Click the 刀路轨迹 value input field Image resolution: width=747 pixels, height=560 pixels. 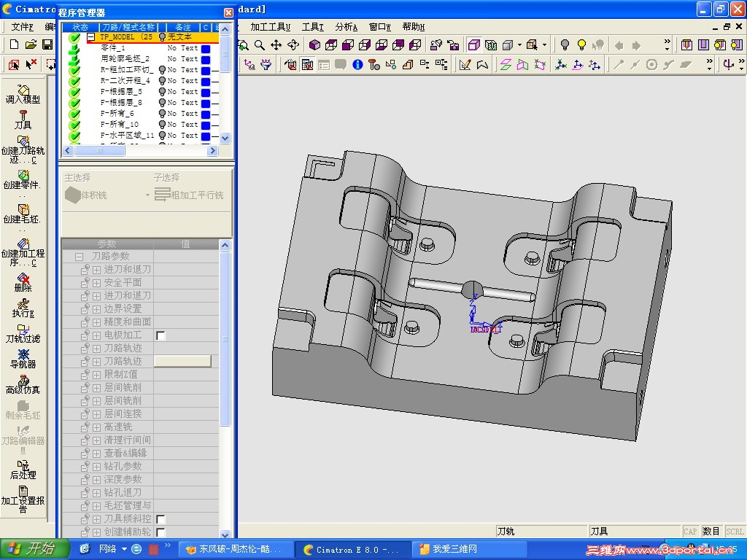182,362
